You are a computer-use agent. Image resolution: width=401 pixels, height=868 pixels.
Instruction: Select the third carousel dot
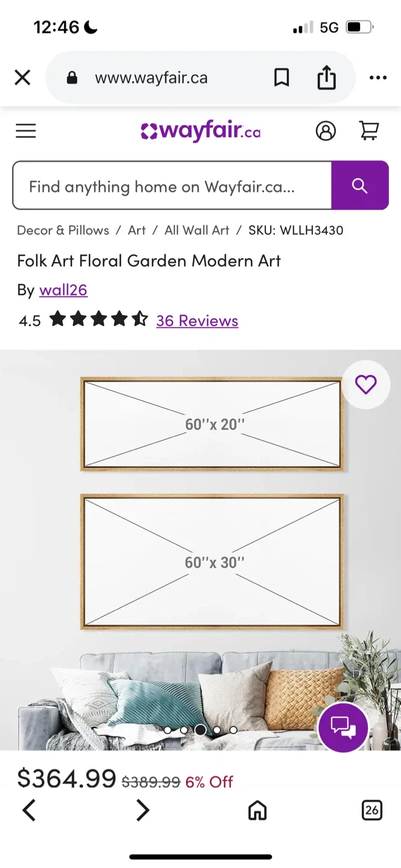click(x=200, y=730)
